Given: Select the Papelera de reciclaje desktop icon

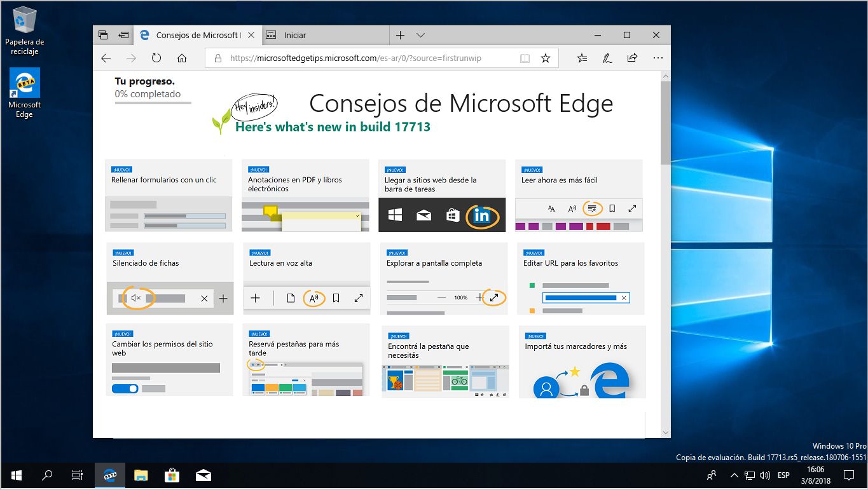Looking at the screenshot, I should (24, 31).
